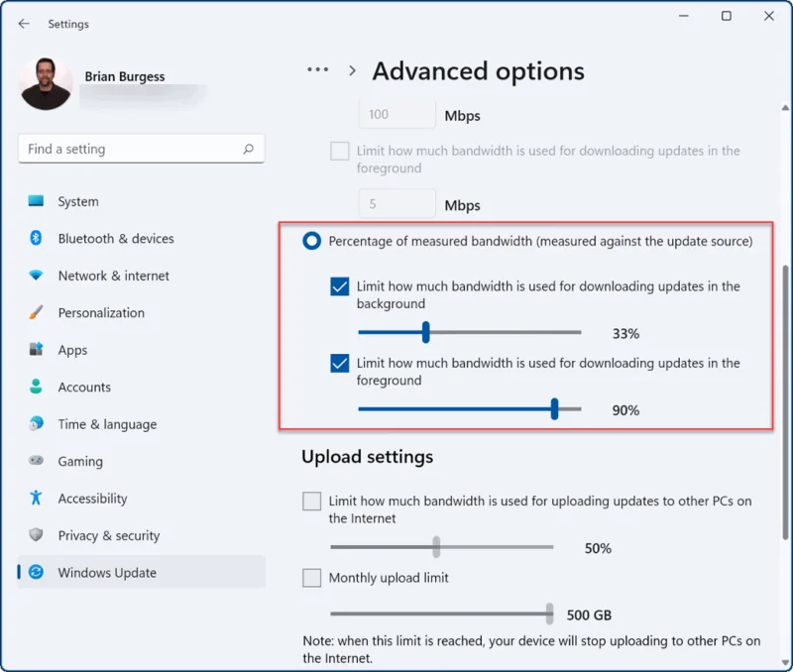Click the Advanced options heading

click(479, 70)
